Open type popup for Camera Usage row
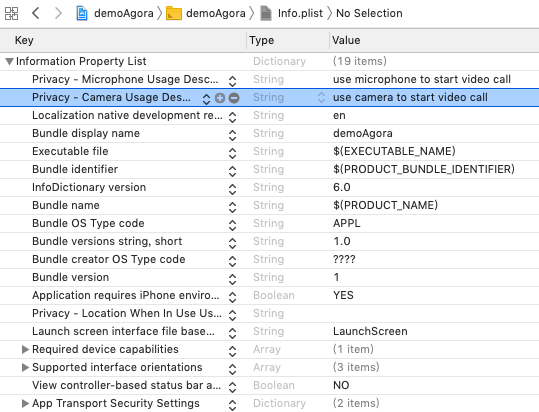This screenshot has width=539, height=412. pyautogui.click(x=321, y=98)
